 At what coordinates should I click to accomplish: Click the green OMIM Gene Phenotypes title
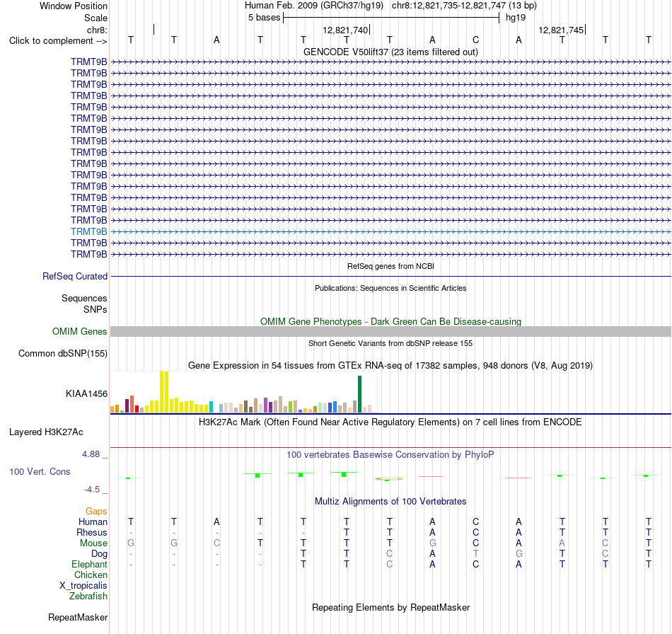point(390,321)
